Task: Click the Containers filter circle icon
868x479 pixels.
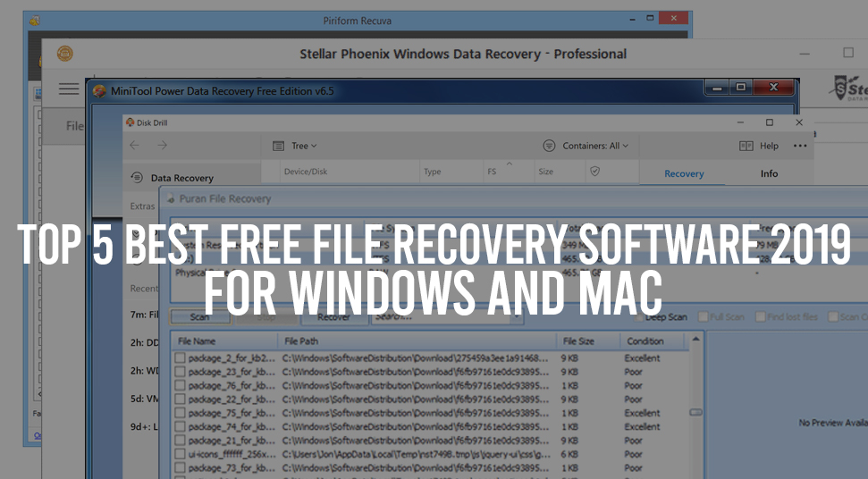Action: pyautogui.click(x=549, y=146)
